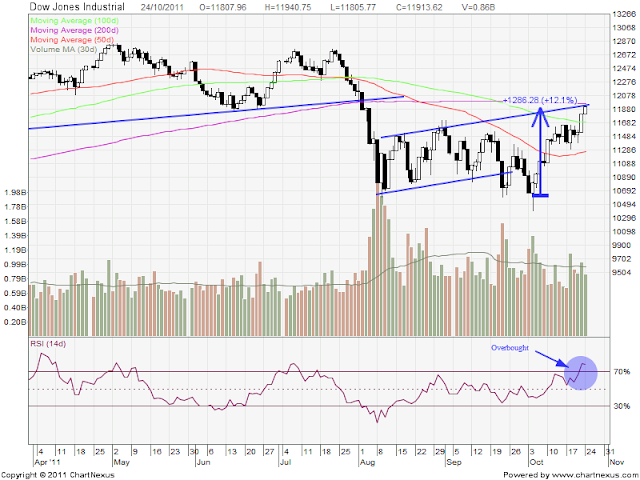Click the Dow Jones Industrial chart title
This screenshot has width=640, height=480.
click(77, 7)
